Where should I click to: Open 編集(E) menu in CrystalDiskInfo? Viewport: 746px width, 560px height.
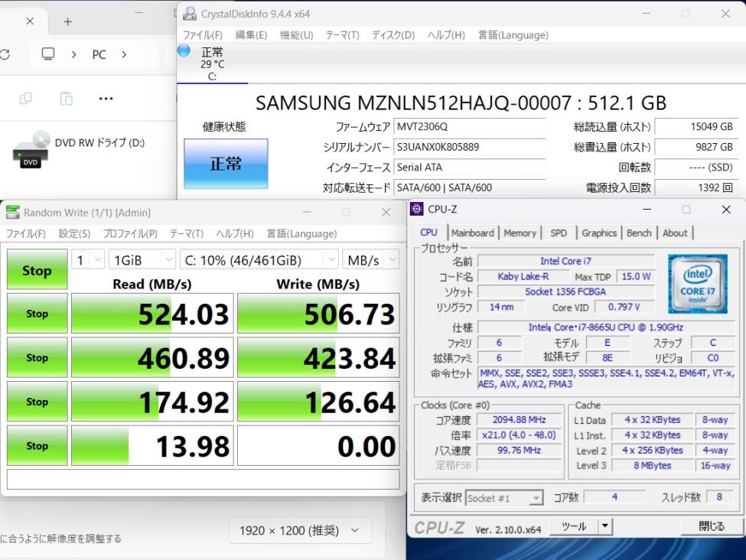(251, 35)
